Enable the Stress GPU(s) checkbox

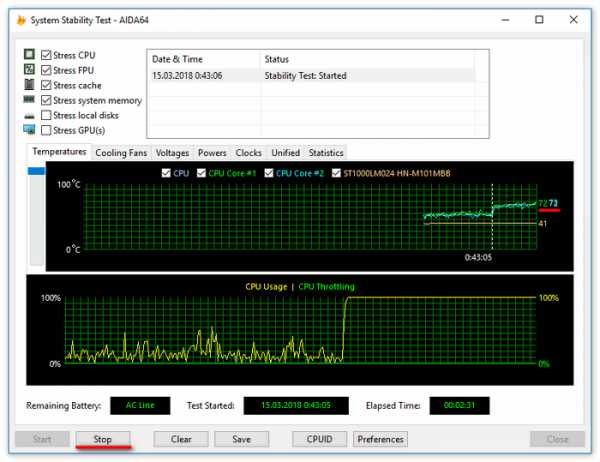(46, 130)
